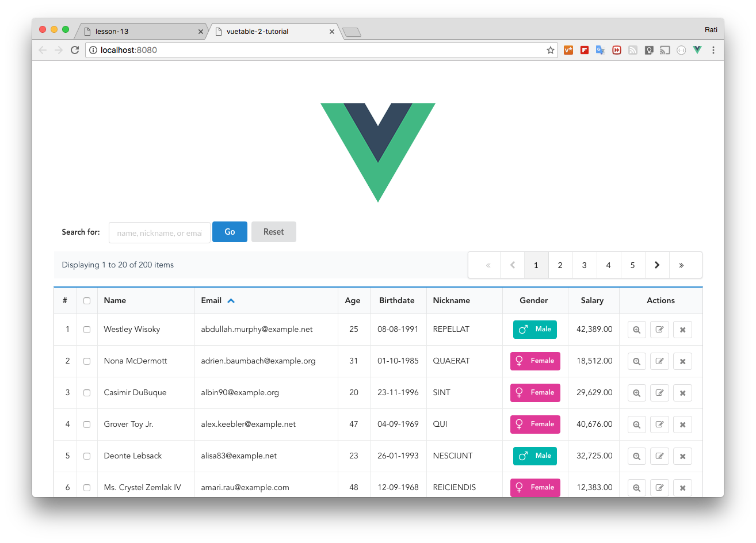Check the box for Grover Toy Jr.
756x543 pixels.
[x=87, y=425]
